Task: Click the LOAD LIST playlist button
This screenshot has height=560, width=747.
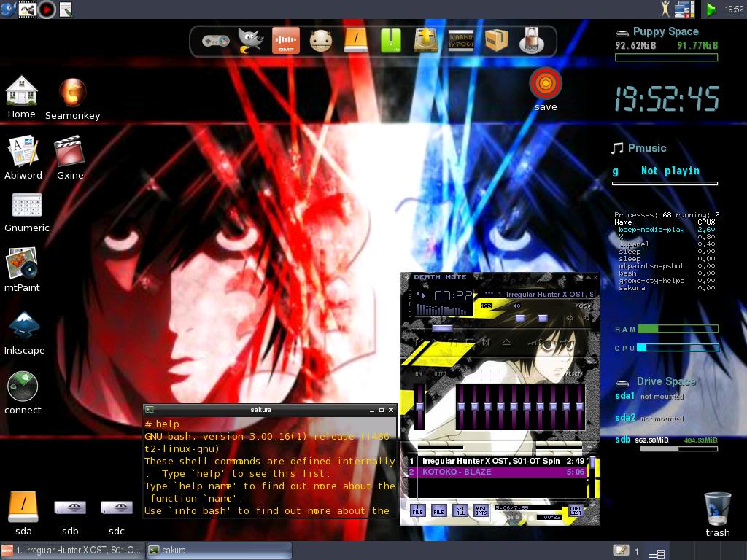Action: pyautogui.click(x=576, y=510)
